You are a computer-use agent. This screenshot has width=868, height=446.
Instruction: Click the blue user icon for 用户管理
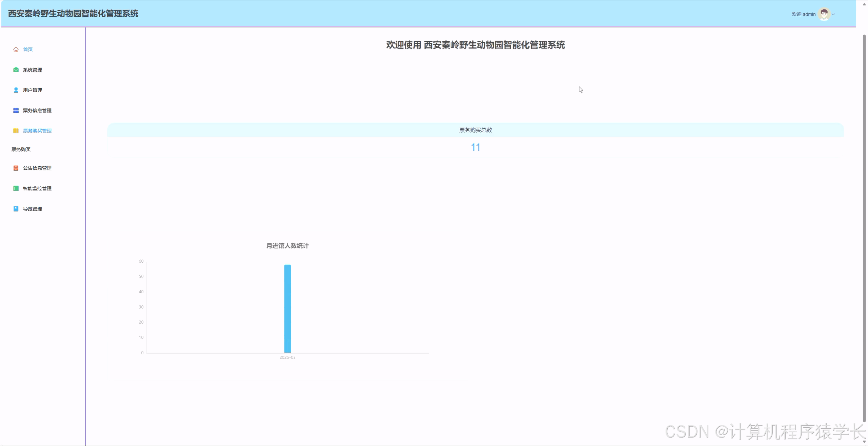(x=16, y=90)
